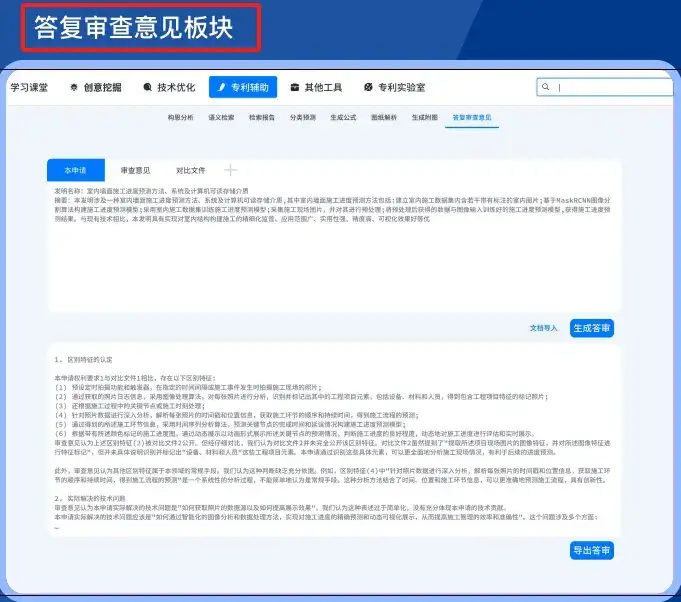Open the 创意挖掘 navigation tab
The width and height of the screenshot is (681, 602).
tap(96, 87)
